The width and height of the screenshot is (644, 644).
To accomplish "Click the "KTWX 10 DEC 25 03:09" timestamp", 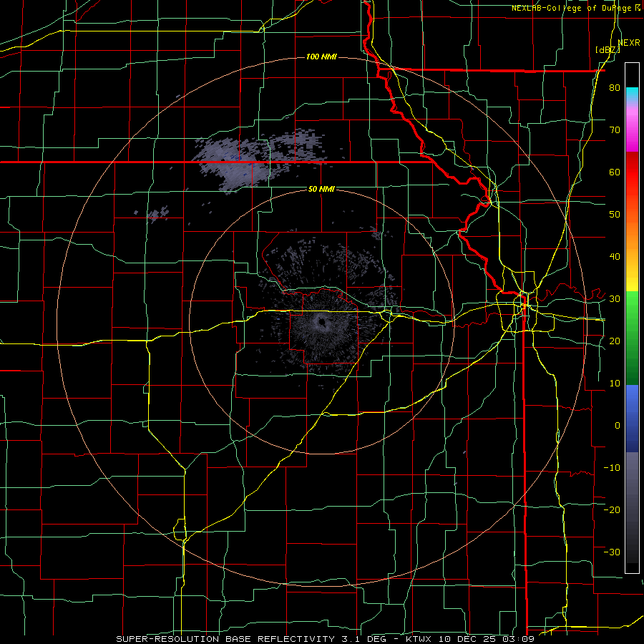I will pos(470,639).
